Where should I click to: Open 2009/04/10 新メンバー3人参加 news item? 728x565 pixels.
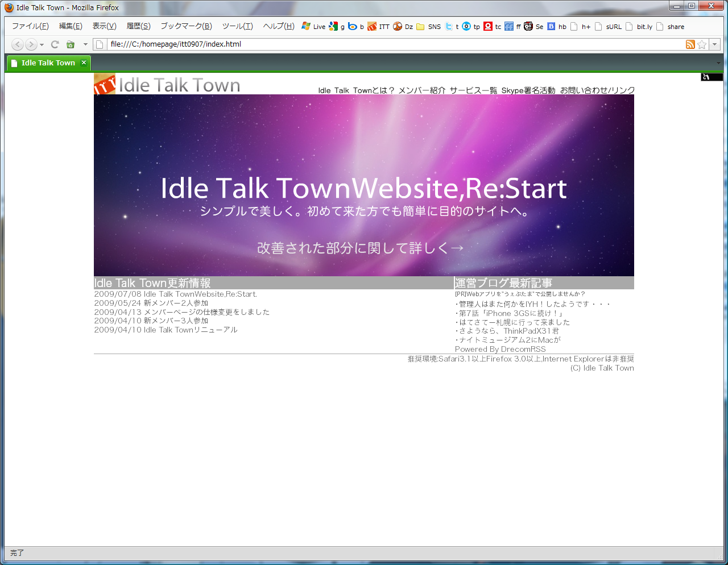coord(151,321)
